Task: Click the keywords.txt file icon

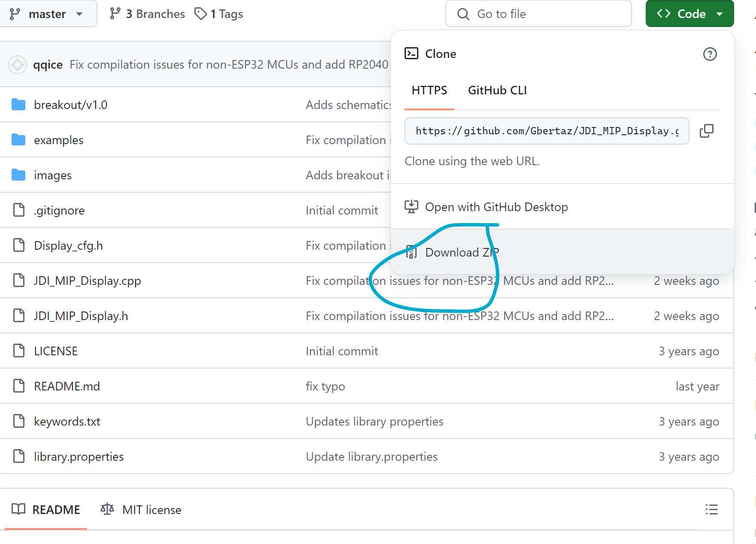Action: (x=19, y=421)
